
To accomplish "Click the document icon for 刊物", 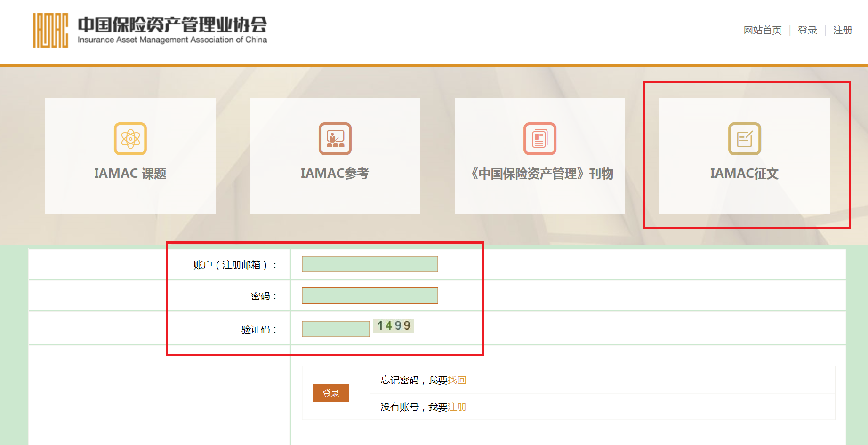I will click(540, 139).
